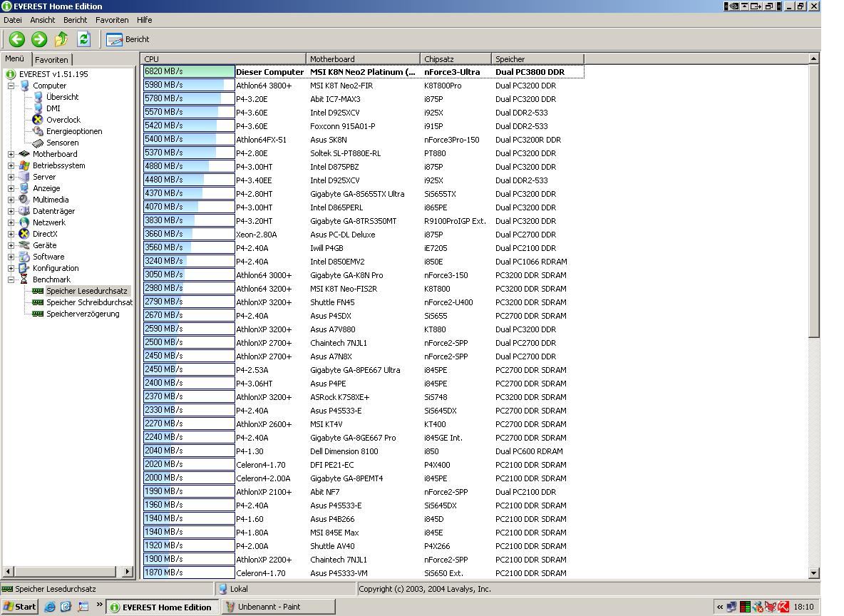
Task: Select Speicherverzögerung benchmark item
Action: click(83, 314)
